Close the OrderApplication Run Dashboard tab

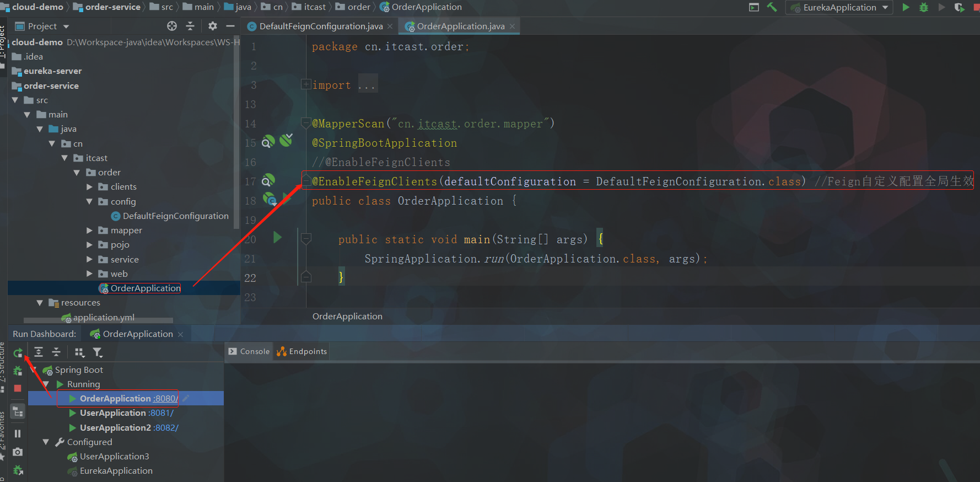pyautogui.click(x=180, y=334)
